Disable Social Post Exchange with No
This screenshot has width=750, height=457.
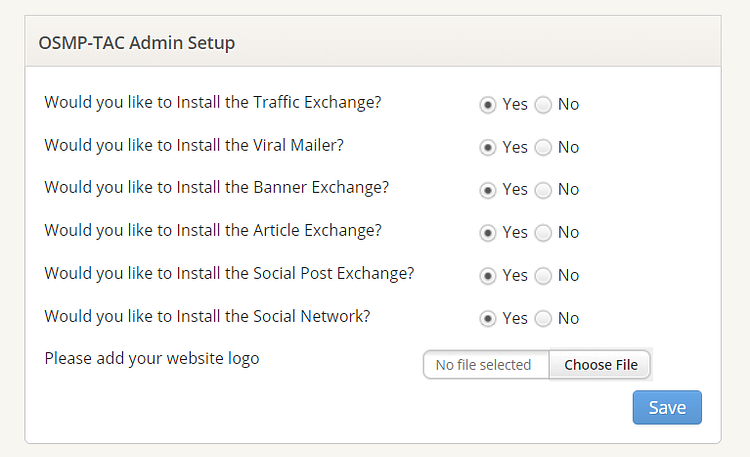pyautogui.click(x=543, y=276)
